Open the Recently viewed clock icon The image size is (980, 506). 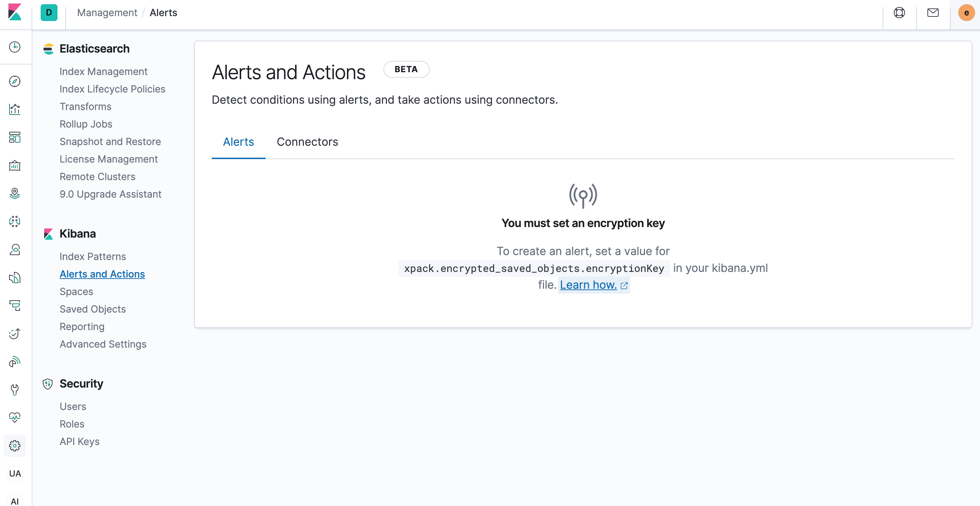(x=14, y=47)
